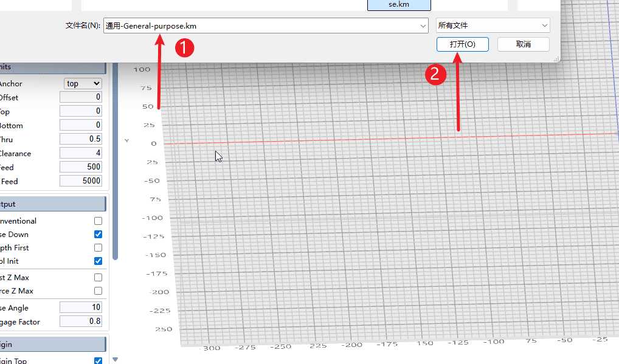The width and height of the screenshot is (619, 364).
Task: Toggle the Force Z Max checkbox
Action: (98, 291)
